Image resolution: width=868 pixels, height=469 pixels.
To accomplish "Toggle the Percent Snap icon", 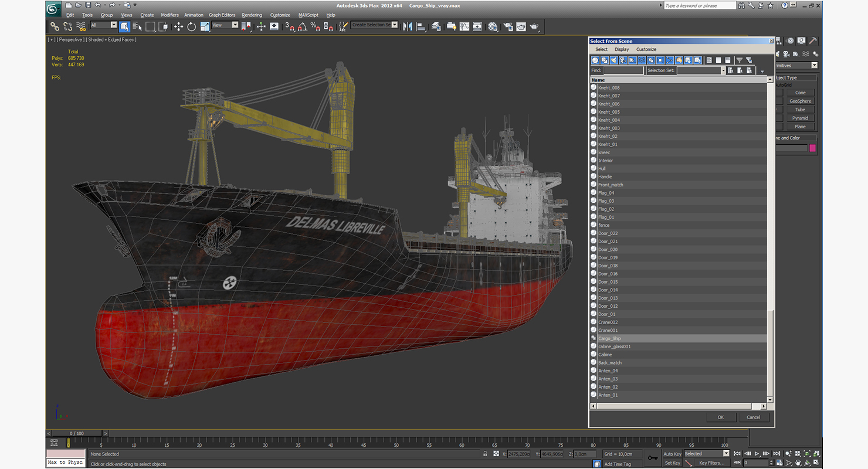I will point(315,26).
